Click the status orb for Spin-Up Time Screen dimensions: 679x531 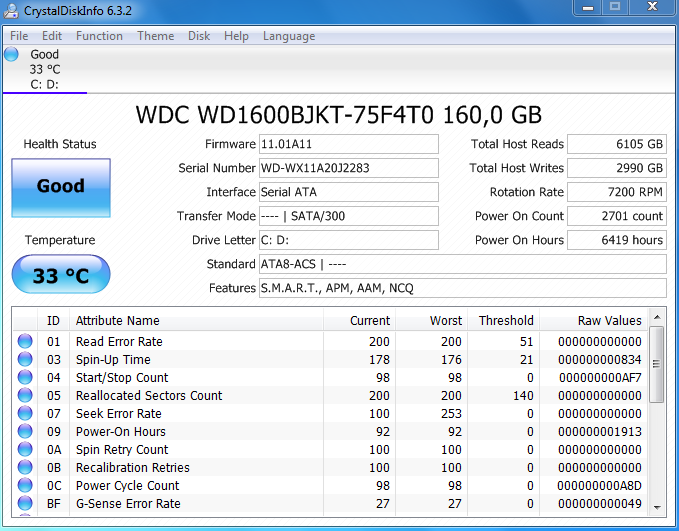coord(25,359)
